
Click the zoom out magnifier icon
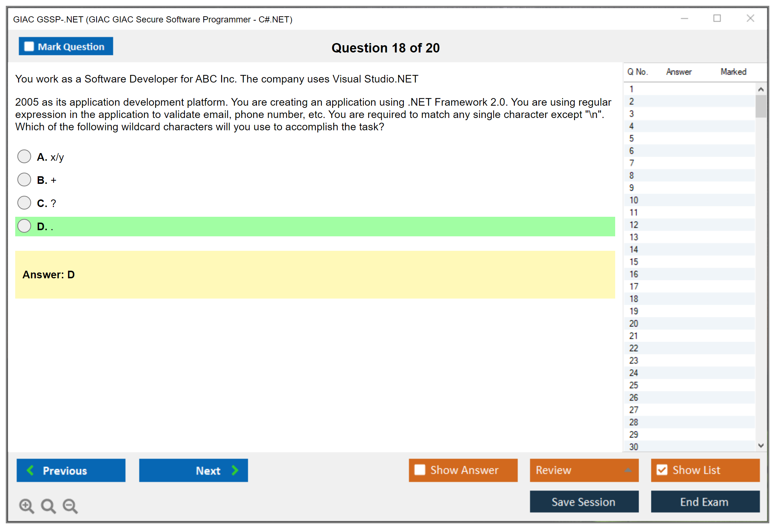click(70, 506)
